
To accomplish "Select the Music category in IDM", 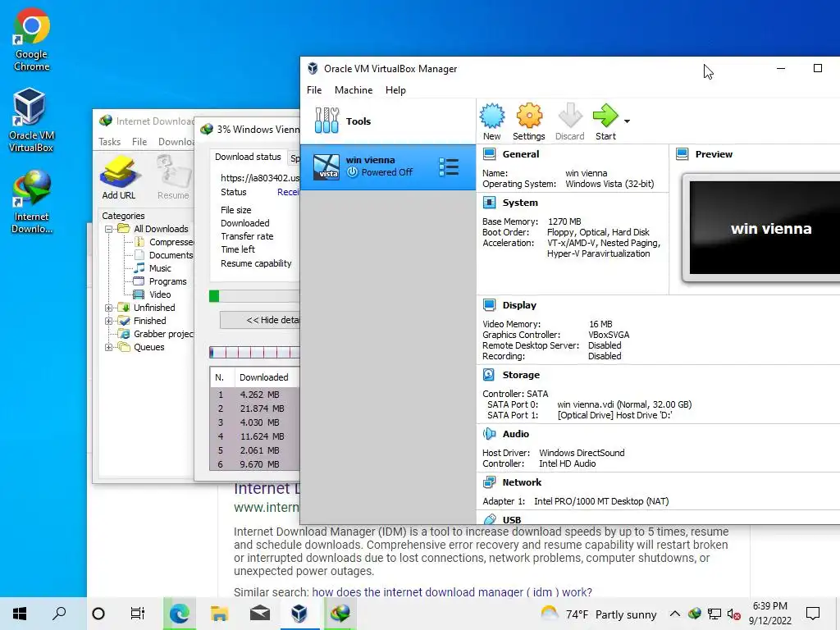I will pyautogui.click(x=160, y=268).
